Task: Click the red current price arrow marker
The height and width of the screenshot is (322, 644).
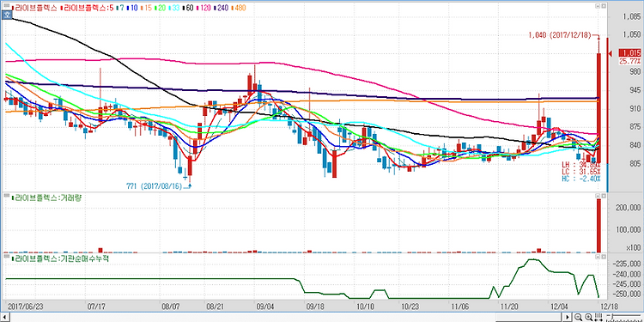Action: tap(611, 53)
